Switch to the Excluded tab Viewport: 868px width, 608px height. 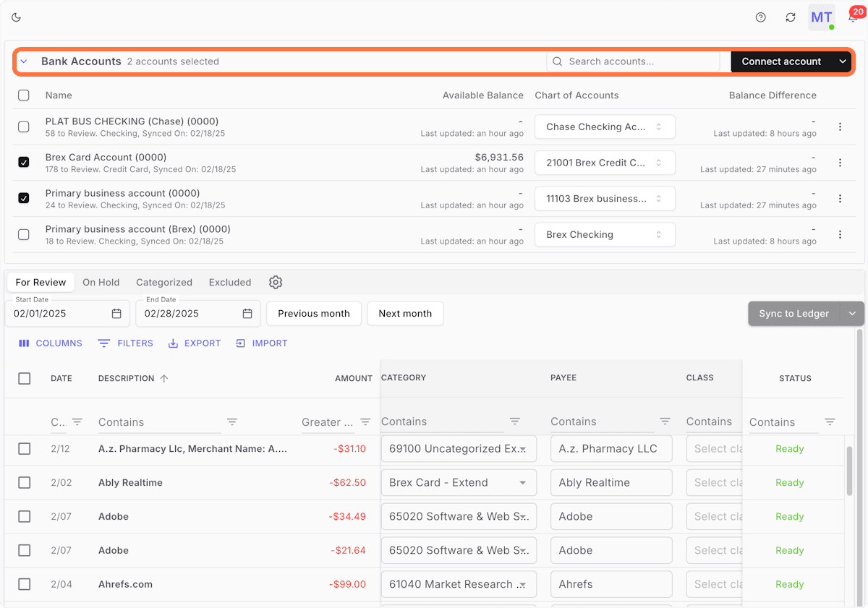[229, 282]
